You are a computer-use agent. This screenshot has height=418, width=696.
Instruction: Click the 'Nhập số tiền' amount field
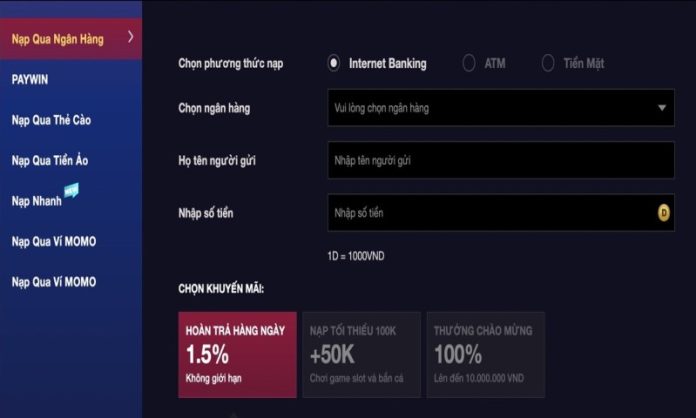[x=490, y=212]
